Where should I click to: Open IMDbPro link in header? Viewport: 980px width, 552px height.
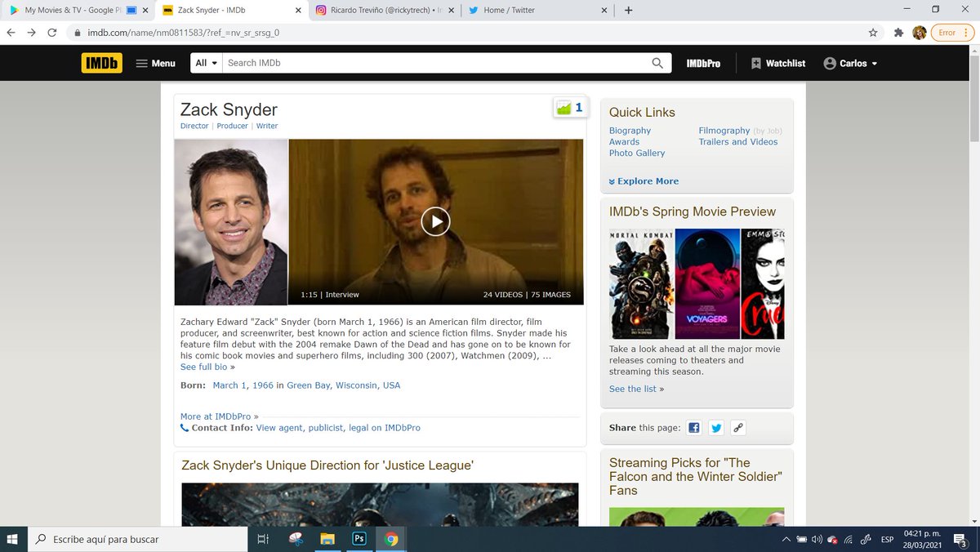tap(703, 63)
